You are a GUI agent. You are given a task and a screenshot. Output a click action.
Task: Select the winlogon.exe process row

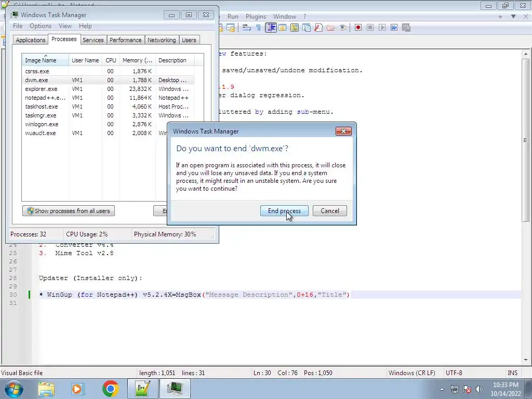(x=95, y=124)
